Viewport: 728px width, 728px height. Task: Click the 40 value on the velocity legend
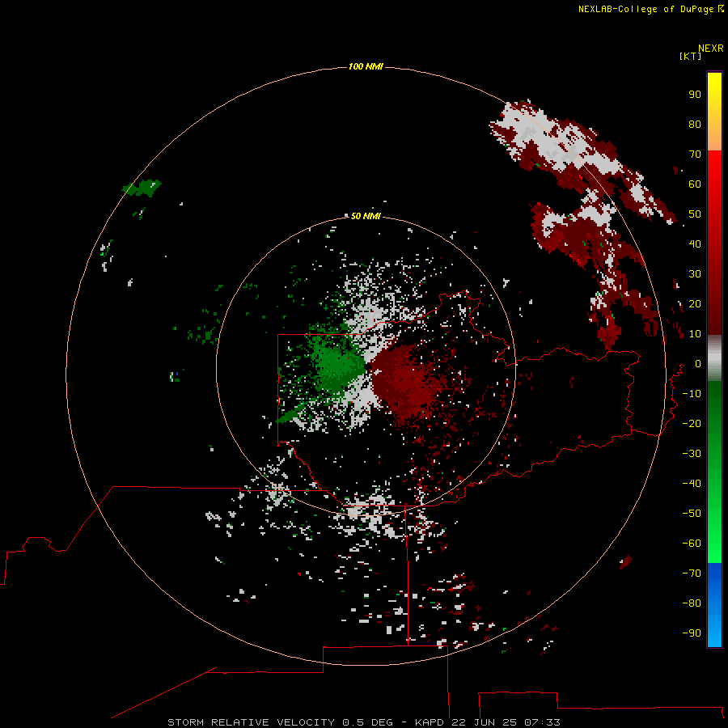pos(695,244)
